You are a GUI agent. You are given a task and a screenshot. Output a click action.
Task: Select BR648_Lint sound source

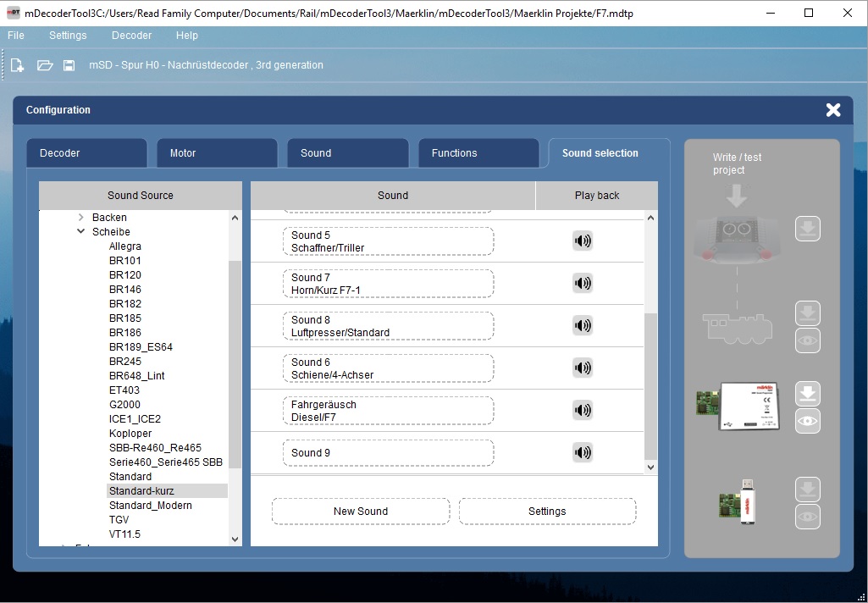[x=136, y=376]
